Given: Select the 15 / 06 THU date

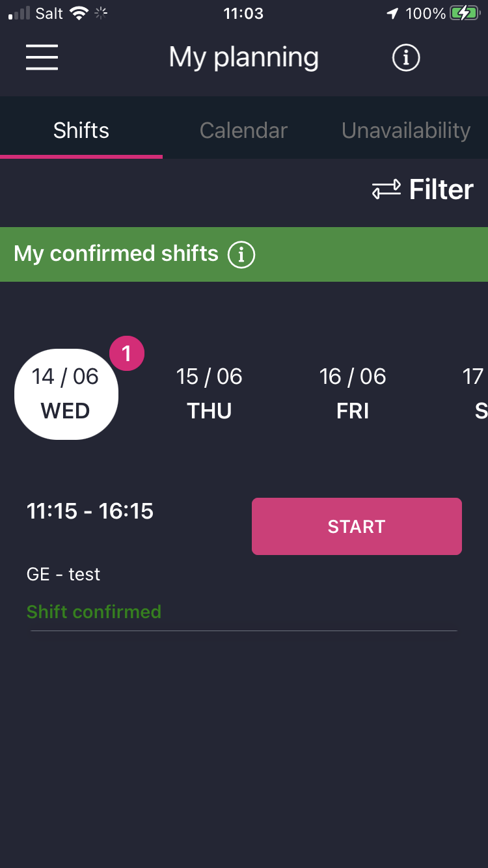Looking at the screenshot, I should pos(209,394).
